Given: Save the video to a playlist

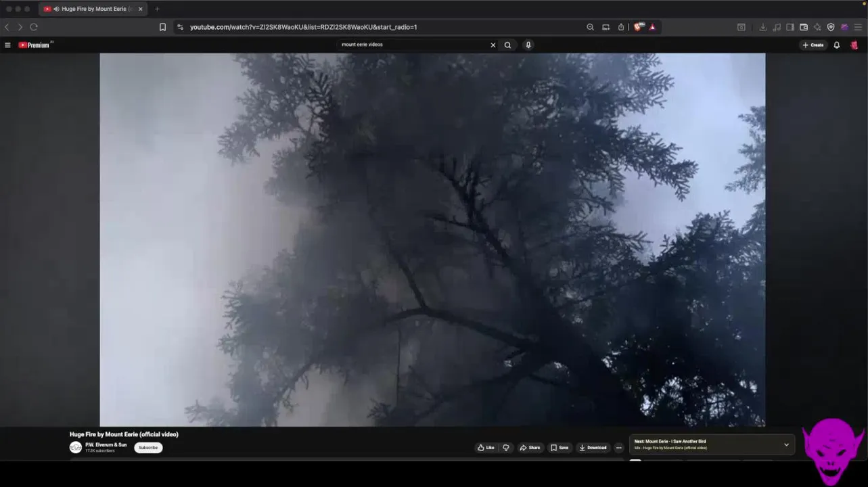Looking at the screenshot, I should (x=559, y=448).
